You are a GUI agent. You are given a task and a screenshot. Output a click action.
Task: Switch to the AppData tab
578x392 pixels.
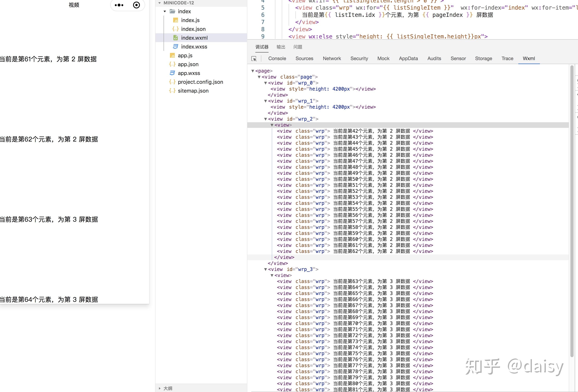coord(408,59)
